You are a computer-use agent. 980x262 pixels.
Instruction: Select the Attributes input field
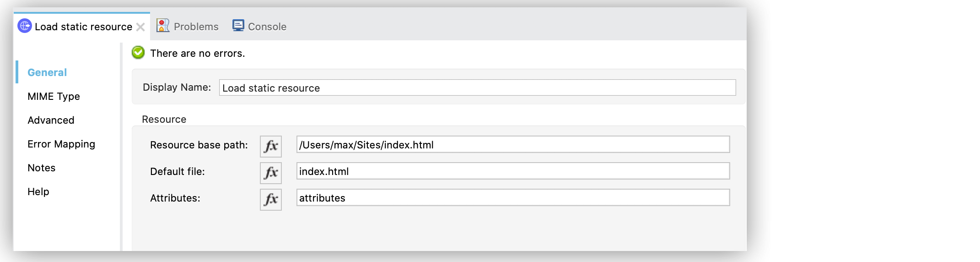512,198
